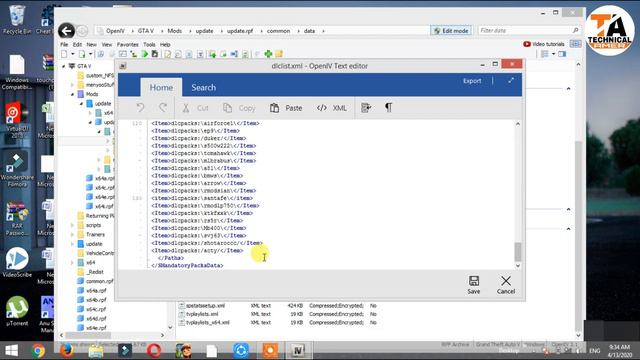Click the green plus add icon
This screenshot has width=640, height=360.
(x=268, y=54)
